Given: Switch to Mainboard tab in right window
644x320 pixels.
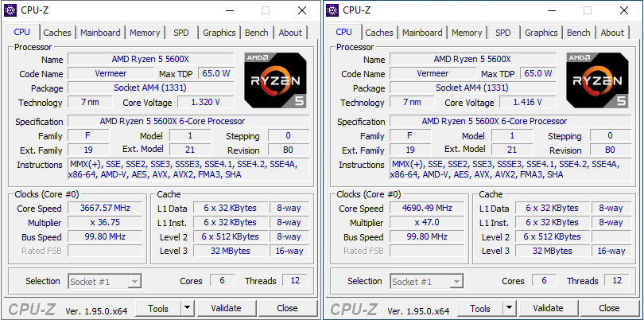Looking at the screenshot, I should (x=422, y=33).
